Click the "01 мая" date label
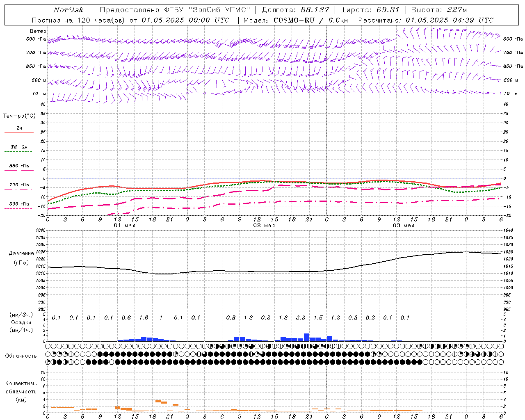The width and height of the screenshot is (525, 420). 124,226
